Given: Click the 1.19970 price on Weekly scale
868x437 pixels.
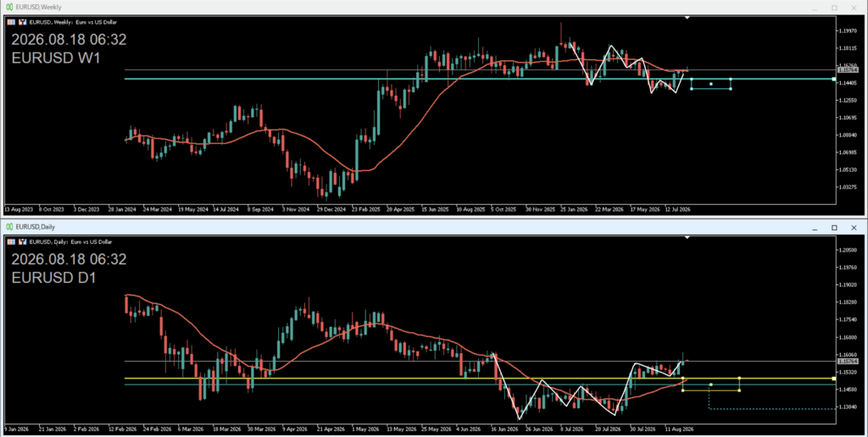Looking at the screenshot, I should tap(848, 30).
